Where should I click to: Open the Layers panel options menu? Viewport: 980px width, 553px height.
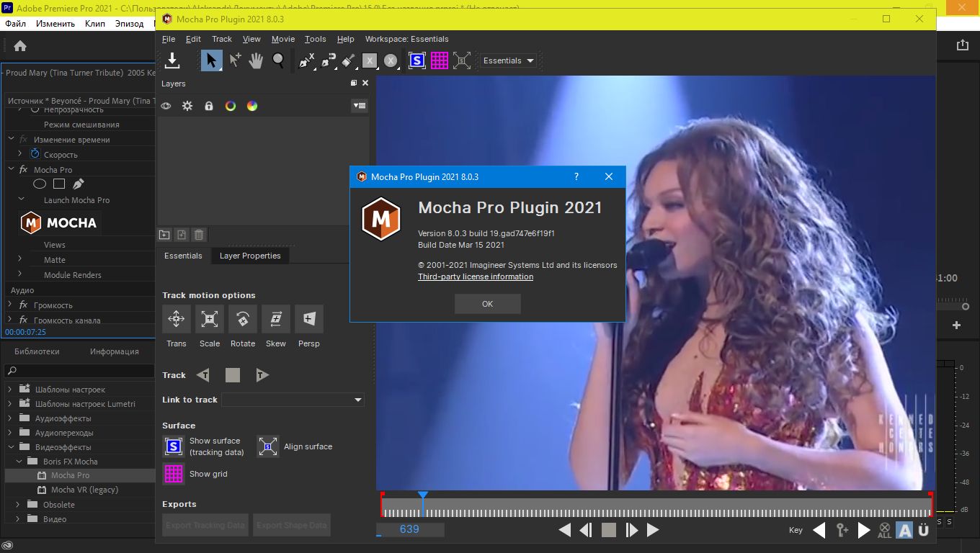tap(360, 106)
